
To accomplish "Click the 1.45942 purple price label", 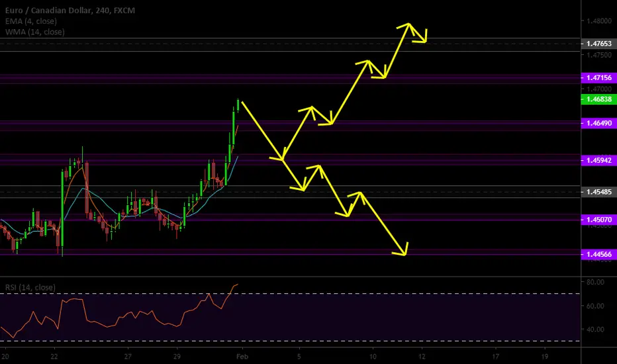I will [x=599, y=160].
